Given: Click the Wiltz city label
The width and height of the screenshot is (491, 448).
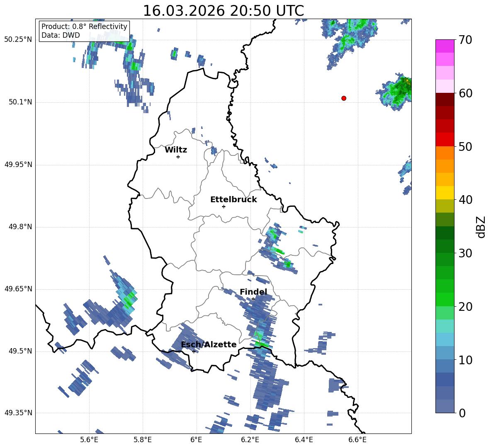Looking at the screenshot, I should pos(176,150).
